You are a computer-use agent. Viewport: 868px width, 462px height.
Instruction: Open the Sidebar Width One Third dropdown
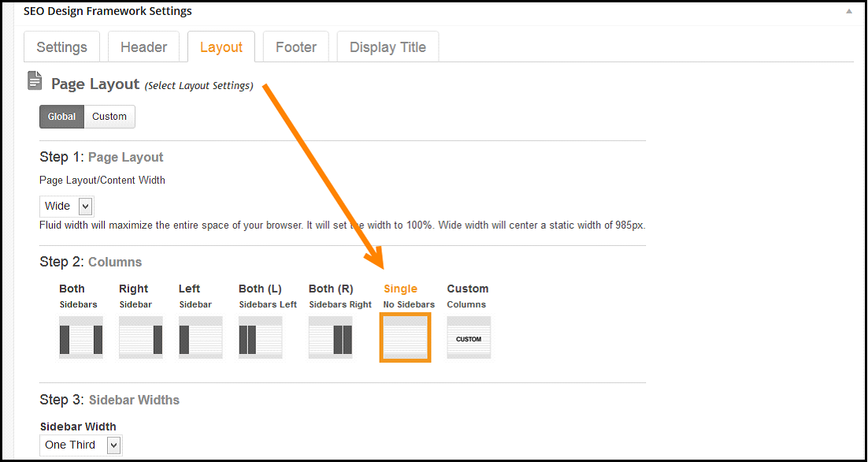click(x=81, y=445)
